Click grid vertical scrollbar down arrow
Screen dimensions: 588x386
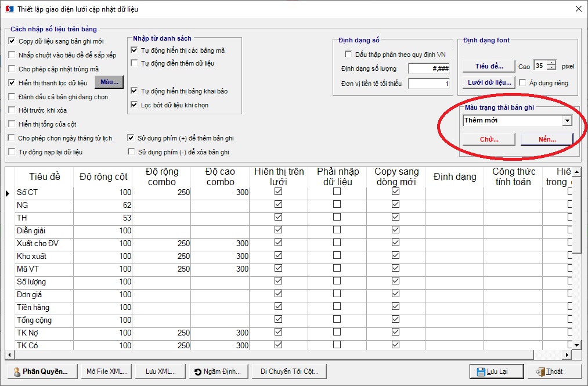[x=577, y=345]
